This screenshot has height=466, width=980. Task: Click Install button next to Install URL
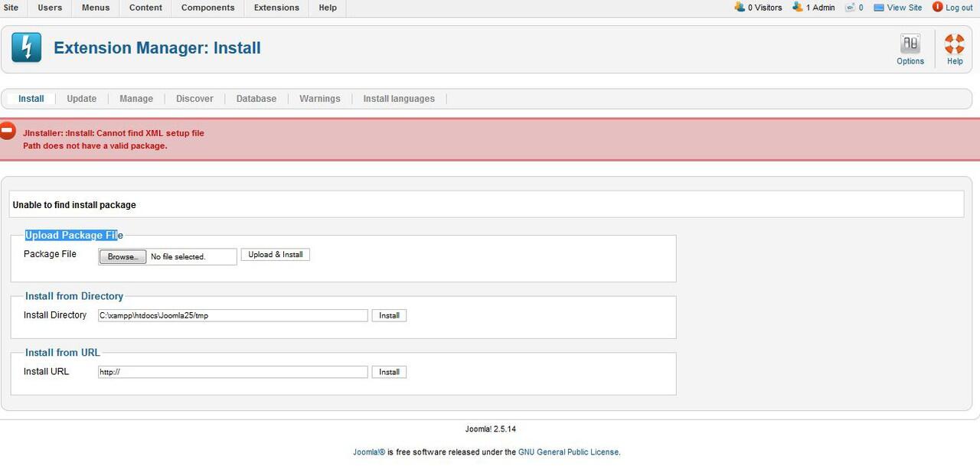(x=389, y=372)
